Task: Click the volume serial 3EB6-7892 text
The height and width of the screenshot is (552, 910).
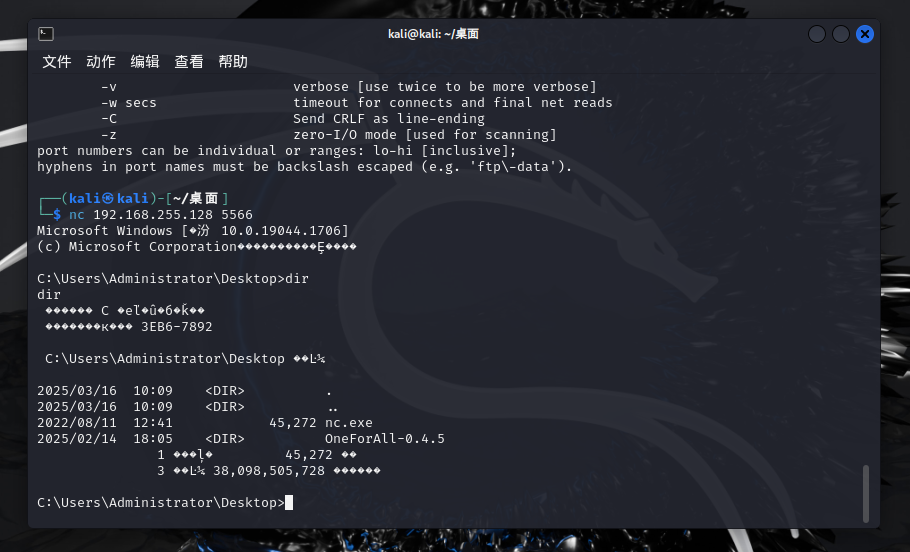Action: 177,326
